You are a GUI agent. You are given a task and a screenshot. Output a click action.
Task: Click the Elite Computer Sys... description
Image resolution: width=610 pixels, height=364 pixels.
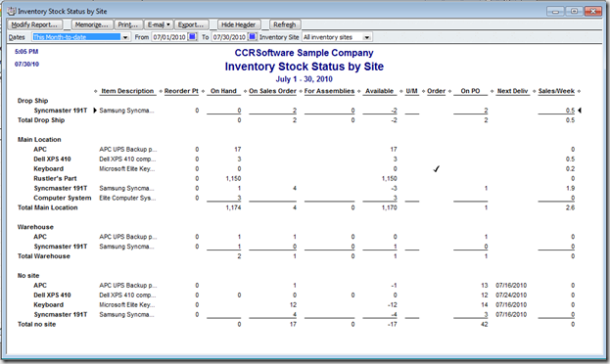tap(127, 198)
